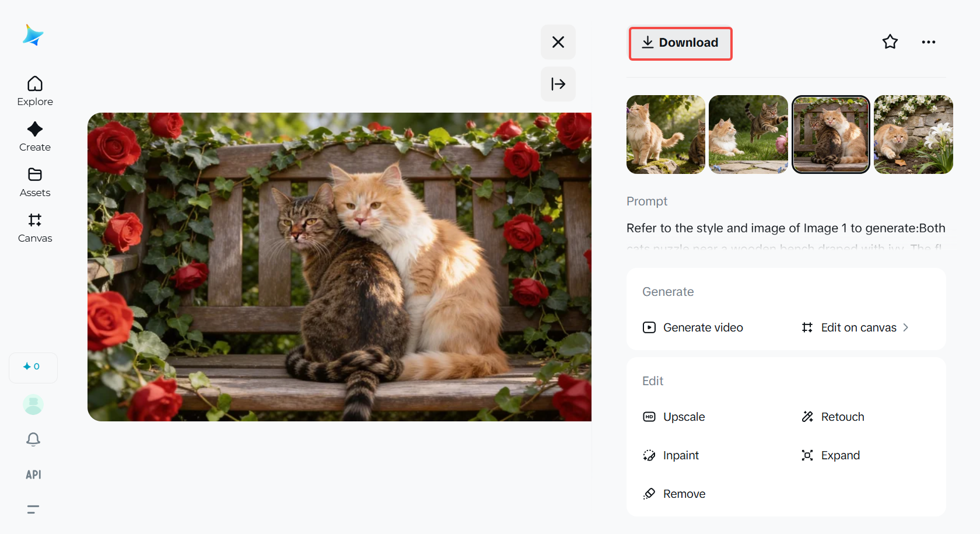Click the Generate video play icon
This screenshot has height=534, width=980.
click(x=649, y=327)
